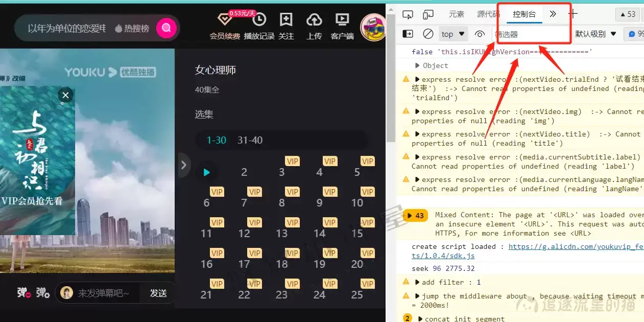Switch to the 元素 Elements tab
The width and height of the screenshot is (644, 322).
click(456, 14)
